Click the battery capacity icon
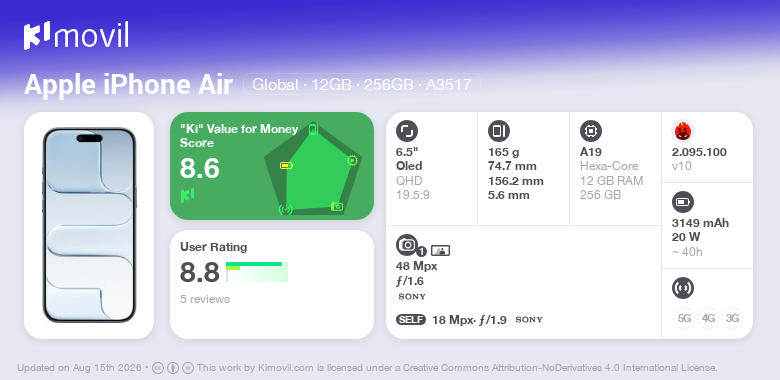Image resolution: width=780 pixels, height=380 pixels. [683, 202]
